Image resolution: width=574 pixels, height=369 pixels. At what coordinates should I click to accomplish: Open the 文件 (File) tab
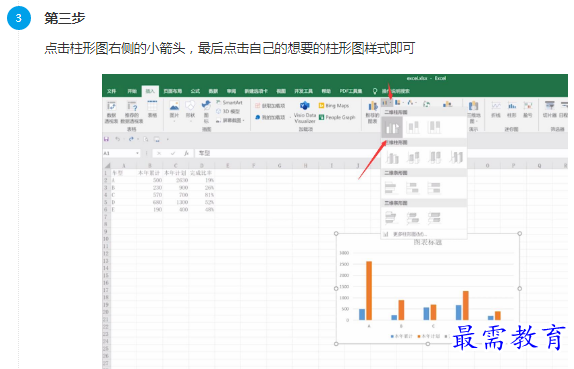click(111, 91)
